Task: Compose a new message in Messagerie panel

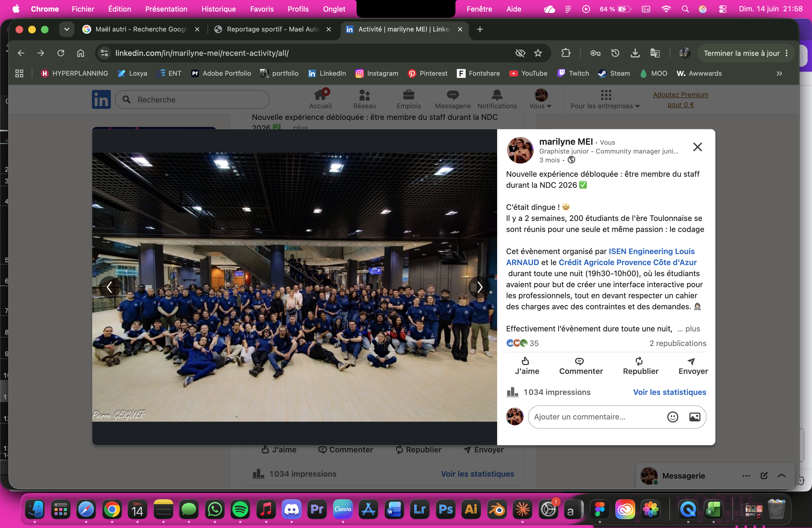Action: coord(764,476)
